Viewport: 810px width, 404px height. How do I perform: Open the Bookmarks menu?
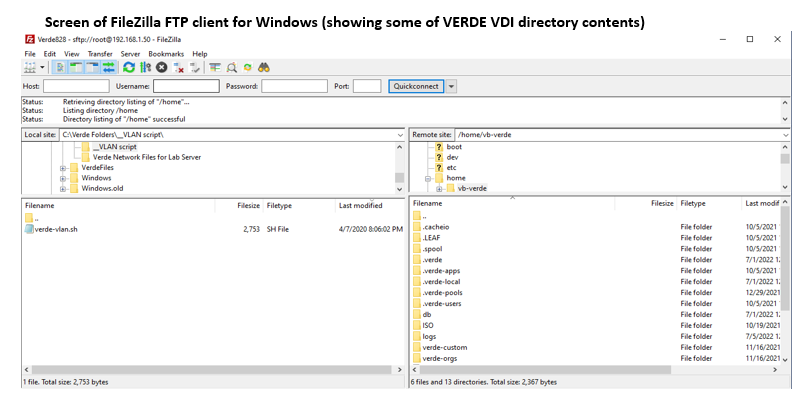coord(166,54)
